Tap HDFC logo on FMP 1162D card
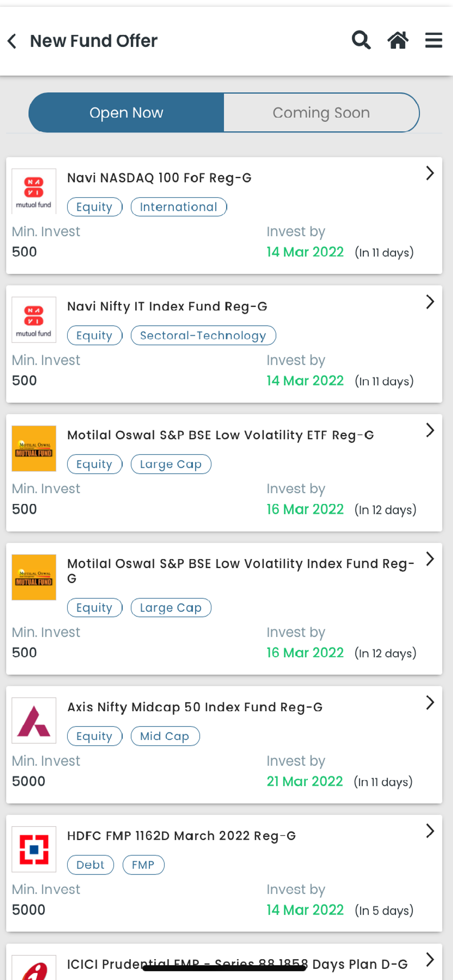This screenshot has width=453, height=980. pyautogui.click(x=34, y=849)
